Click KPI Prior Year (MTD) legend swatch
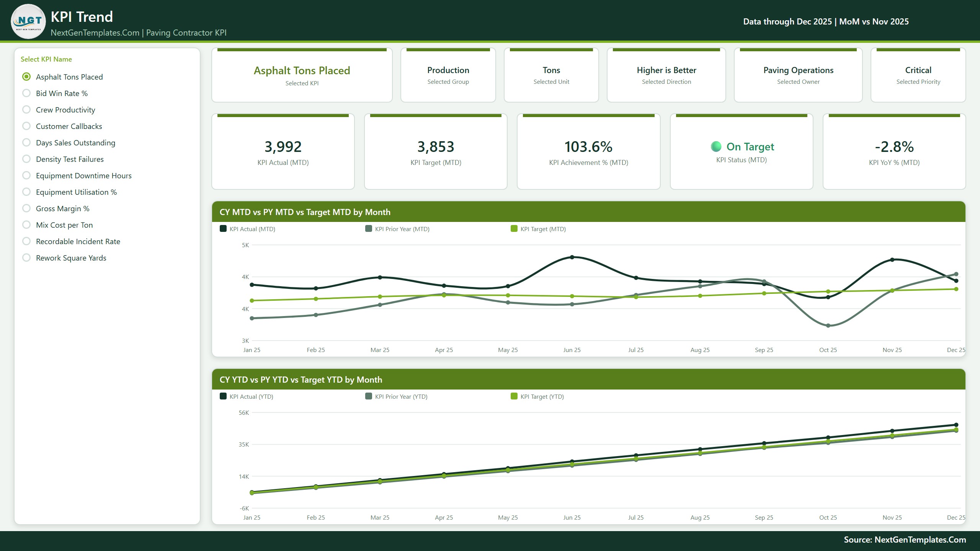This screenshot has height=551, width=980. click(x=369, y=229)
